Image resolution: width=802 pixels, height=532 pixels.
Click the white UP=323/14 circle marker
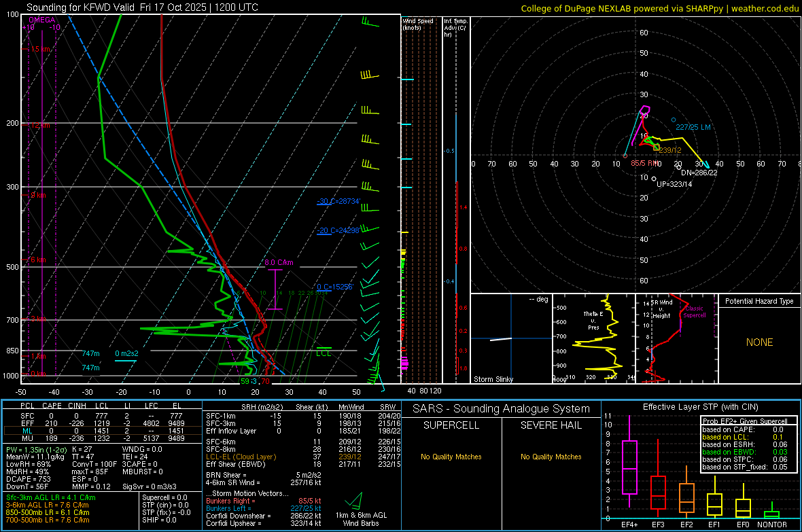655,179
